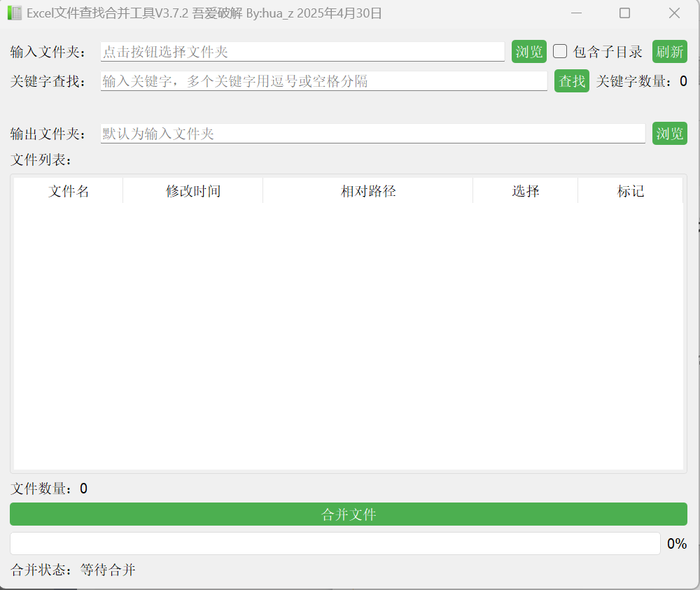The height and width of the screenshot is (590, 700).
Task: Click the 0% progress value
Action: tap(677, 544)
